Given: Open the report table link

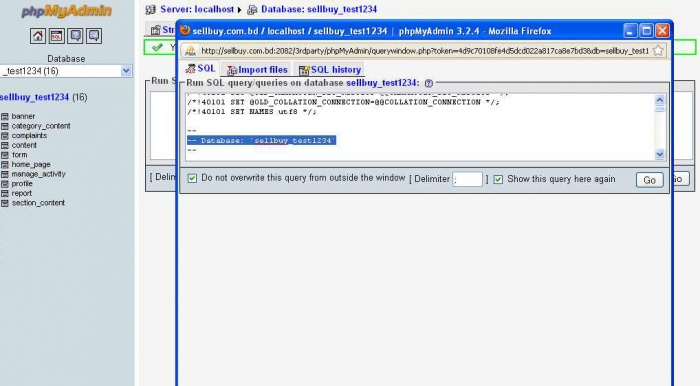Looking at the screenshot, I should click(x=21, y=193).
